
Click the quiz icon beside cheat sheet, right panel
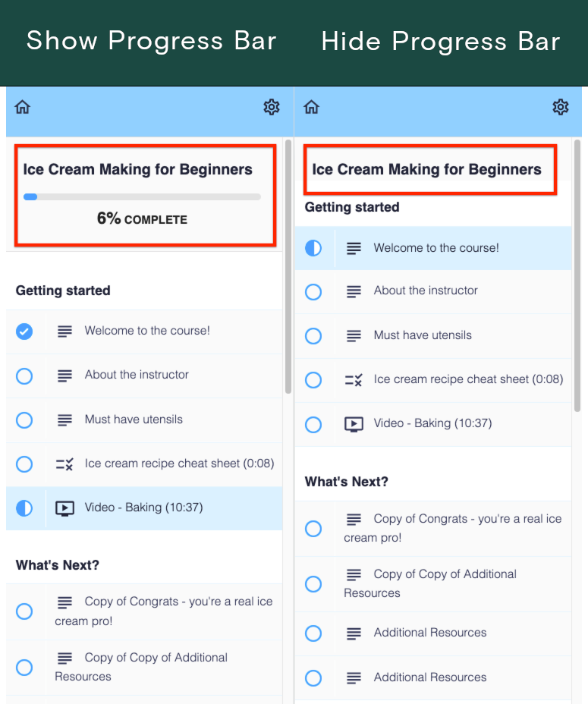tap(354, 380)
